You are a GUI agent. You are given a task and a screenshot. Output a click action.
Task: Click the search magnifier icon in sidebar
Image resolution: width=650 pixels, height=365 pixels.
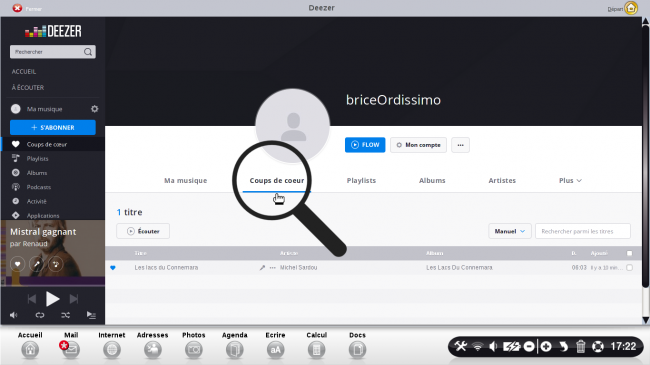pos(88,52)
